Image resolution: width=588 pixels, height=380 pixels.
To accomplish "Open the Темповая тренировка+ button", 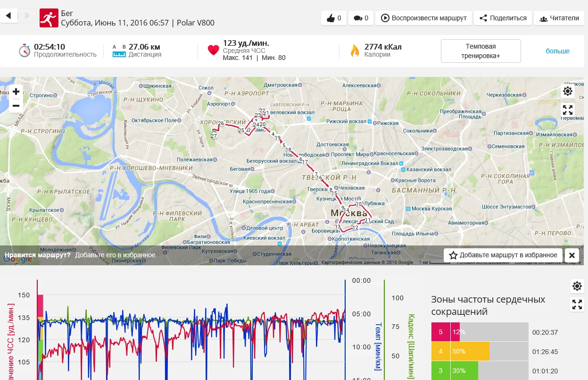I will click(480, 51).
